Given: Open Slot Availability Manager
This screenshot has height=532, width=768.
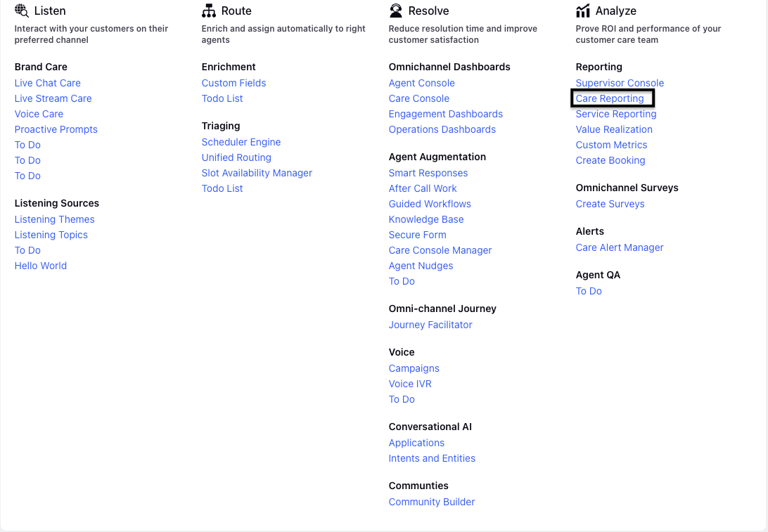Looking at the screenshot, I should pos(257,174).
